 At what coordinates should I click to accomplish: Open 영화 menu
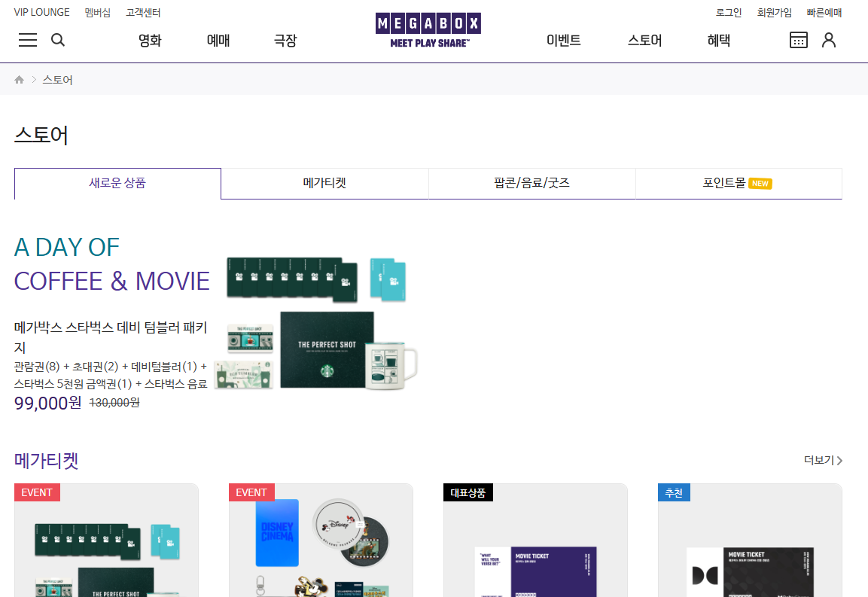[x=150, y=41]
